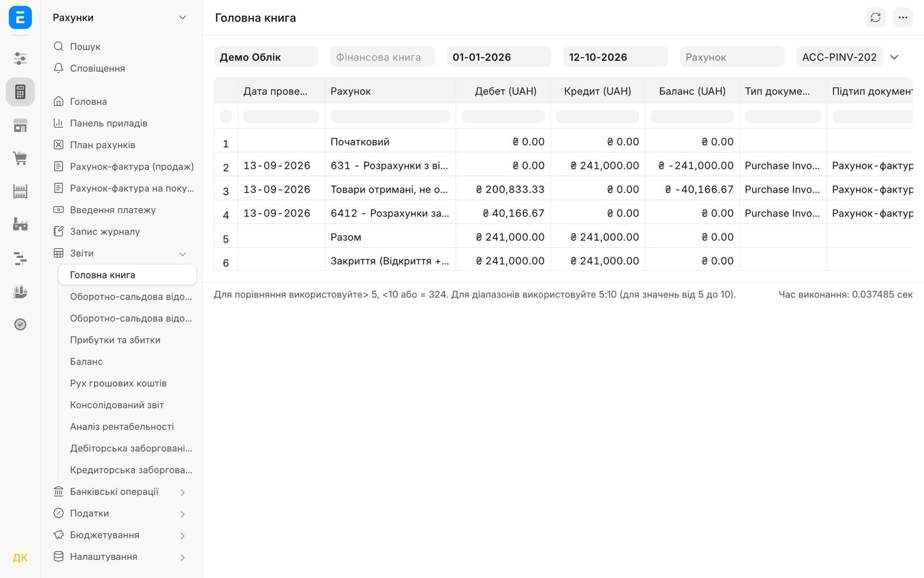Open the three-dot report menu
The height and width of the screenshot is (578, 924).
point(903,17)
